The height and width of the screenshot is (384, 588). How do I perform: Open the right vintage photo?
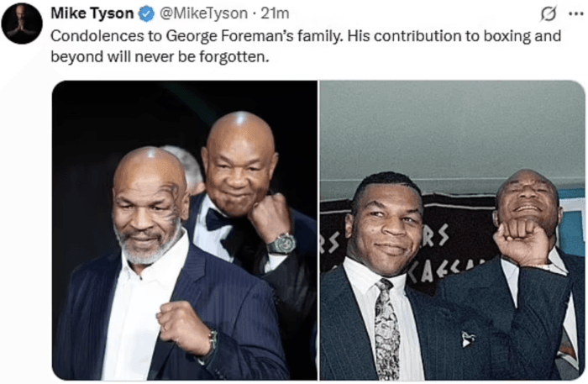tap(452, 230)
